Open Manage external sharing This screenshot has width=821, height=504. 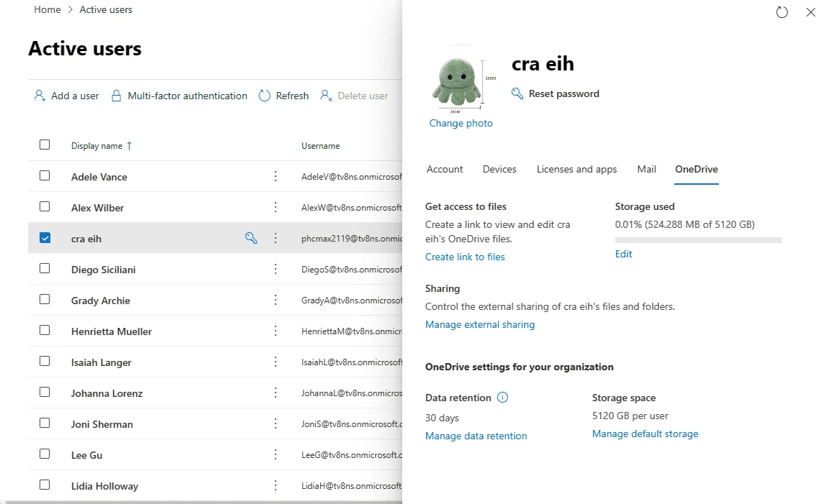click(x=480, y=324)
